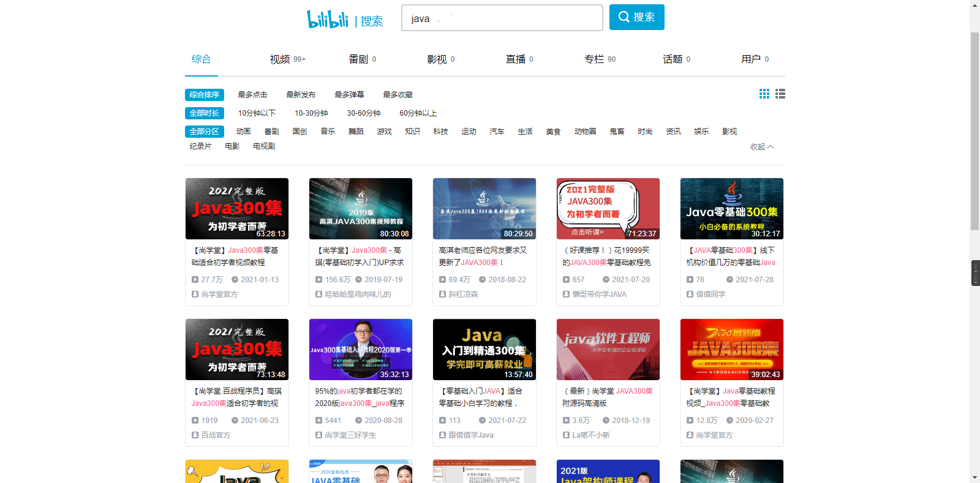Collapse the filters with 收起

tap(762, 147)
